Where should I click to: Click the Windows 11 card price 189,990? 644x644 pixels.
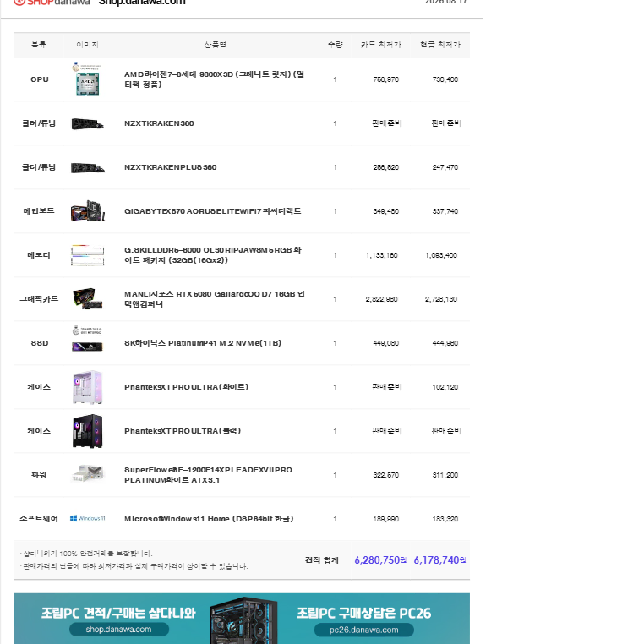[386, 519]
